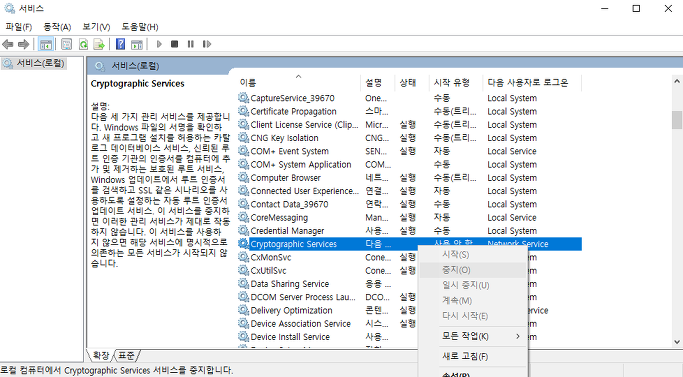Viewport: 683px width, 377px height.
Task: Click gear icon of CaptureService_39670 row
Action: tap(243, 98)
